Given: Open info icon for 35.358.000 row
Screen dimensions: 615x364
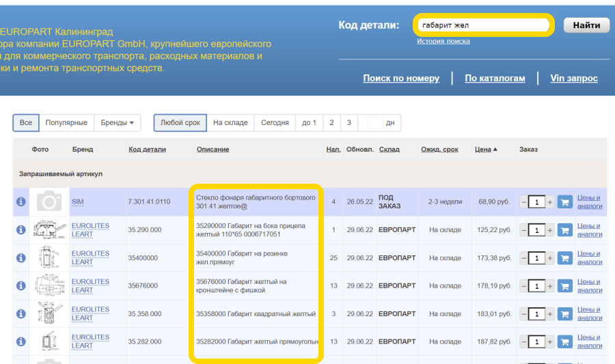Looking at the screenshot, I should [x=21, y=314].
